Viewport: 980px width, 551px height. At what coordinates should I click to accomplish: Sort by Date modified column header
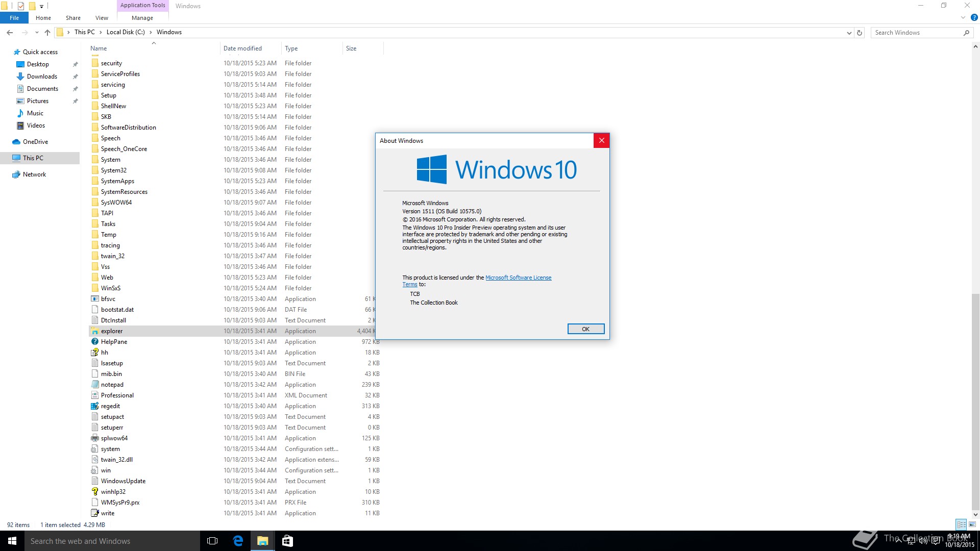tap(251, 48)
